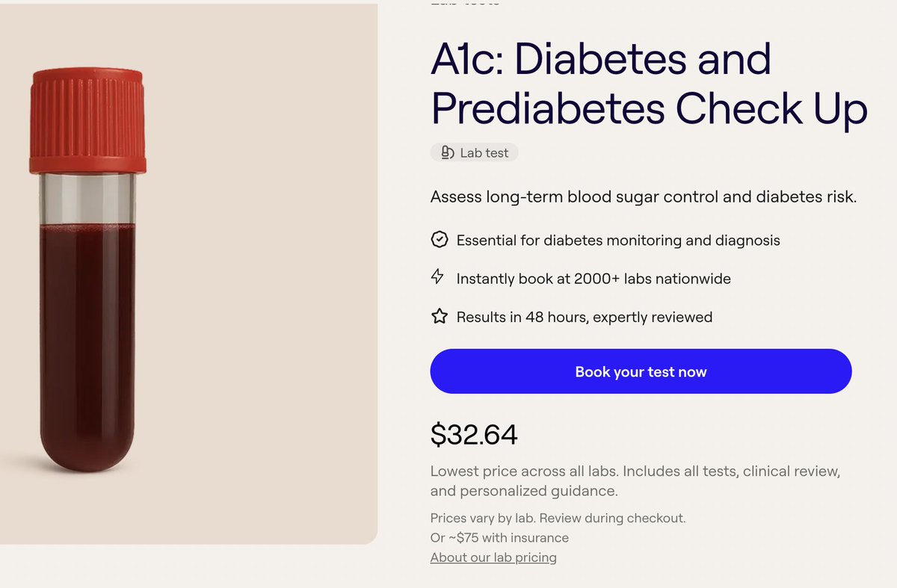
Task: Open the partially visible Lab tests breadcrumb
Action: click(465, 3)
